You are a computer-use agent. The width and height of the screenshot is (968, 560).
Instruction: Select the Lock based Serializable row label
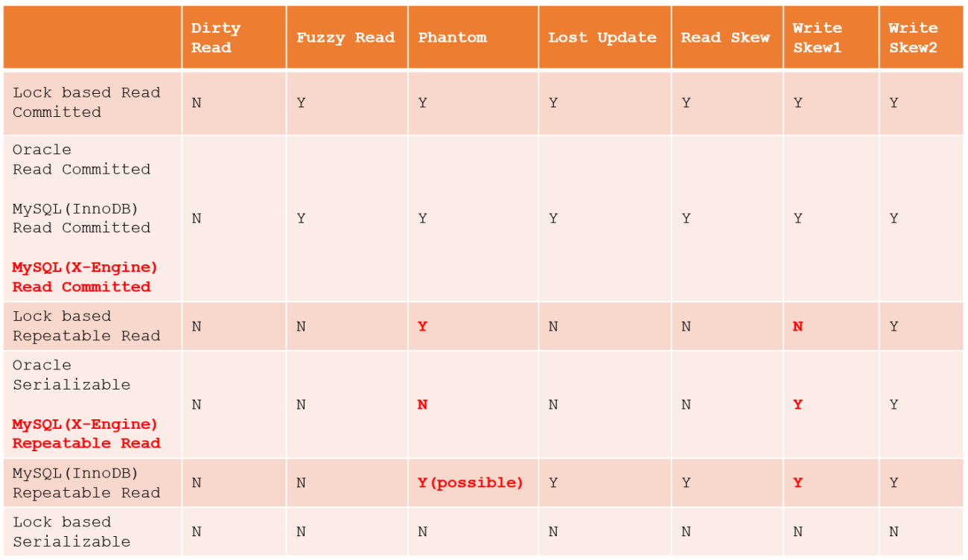pos(71,532)
